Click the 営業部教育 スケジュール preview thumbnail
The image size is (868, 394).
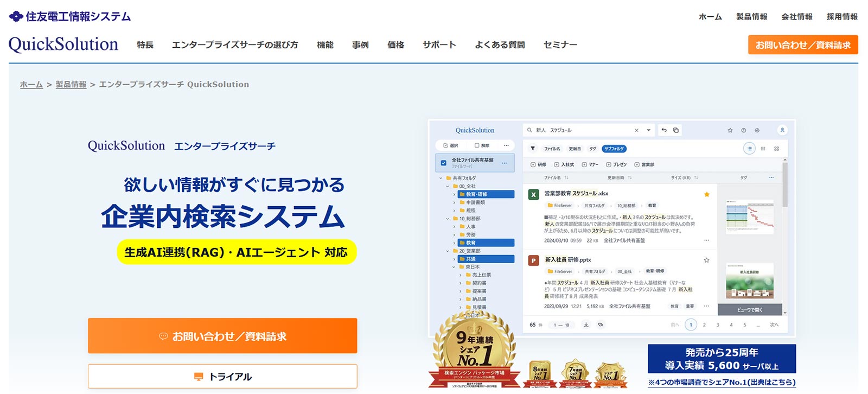pos(750,217)
